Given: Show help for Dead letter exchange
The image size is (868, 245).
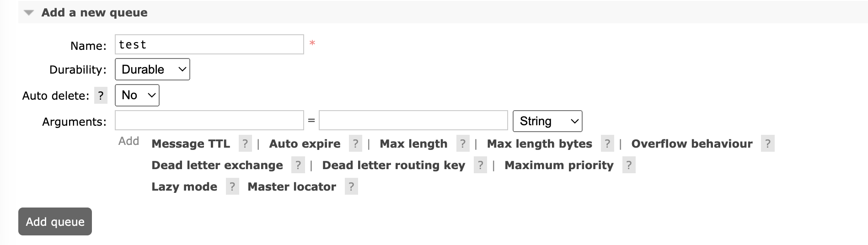Looking at the screenshot, I should pos(298,165).
